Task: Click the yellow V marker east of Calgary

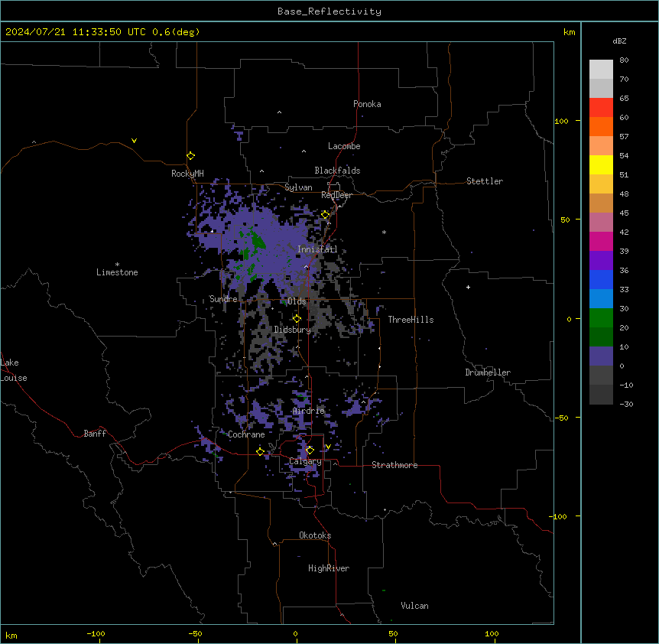Action: tap(328, 447)
